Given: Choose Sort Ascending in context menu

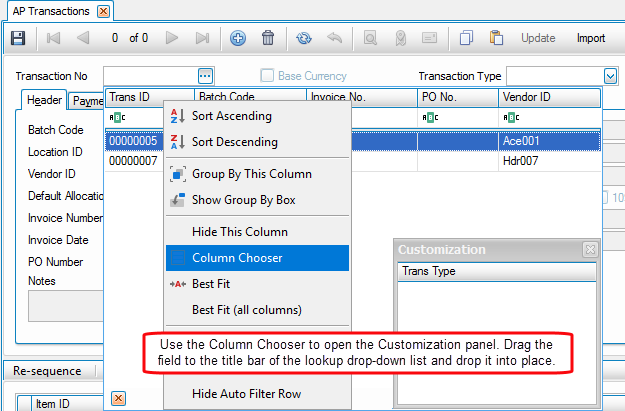Looking at the screenshot, I should (x=231, y=116).
